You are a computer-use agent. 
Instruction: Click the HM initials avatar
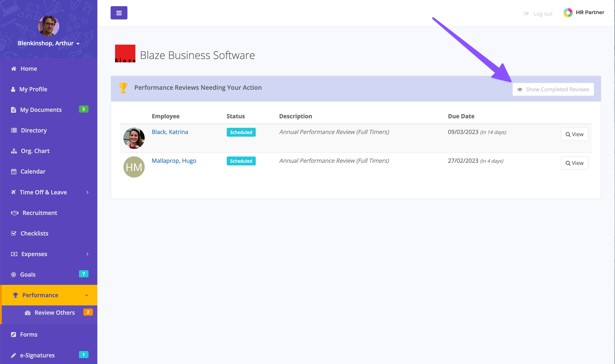pos(134,167)
